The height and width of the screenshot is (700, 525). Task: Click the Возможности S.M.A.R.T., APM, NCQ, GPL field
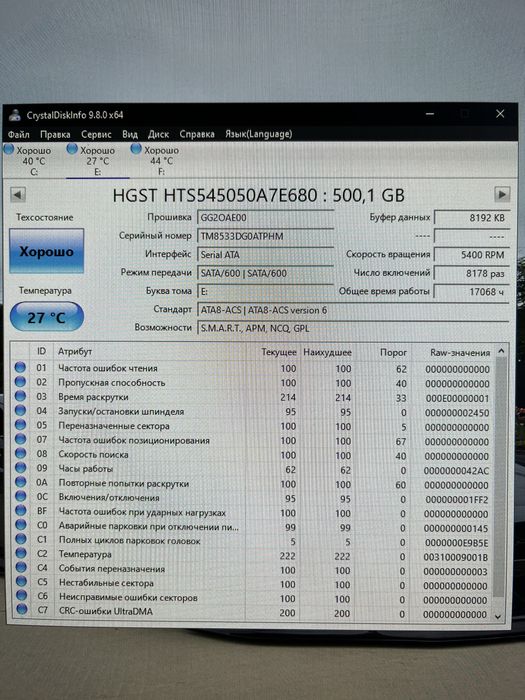[x=353, y=328]
